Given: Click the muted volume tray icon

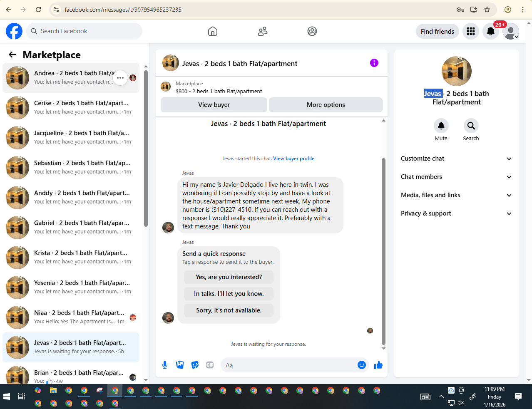Looking at the screenshot, I should pos(461,403).
